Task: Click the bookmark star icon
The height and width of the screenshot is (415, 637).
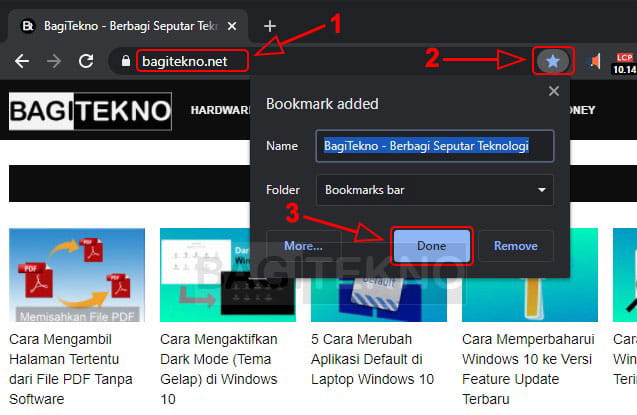Action: 552,61
